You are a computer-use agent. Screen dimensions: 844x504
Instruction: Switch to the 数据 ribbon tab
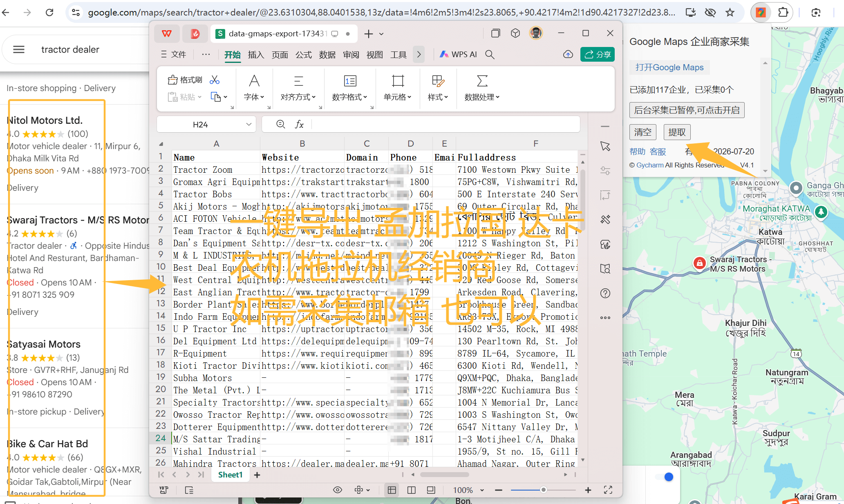tap(327, 55)
